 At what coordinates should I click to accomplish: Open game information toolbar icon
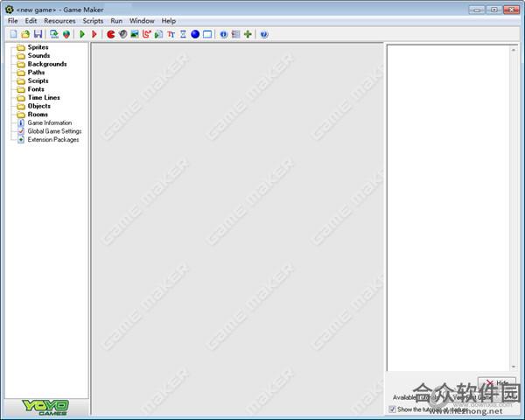click(224, 34)
